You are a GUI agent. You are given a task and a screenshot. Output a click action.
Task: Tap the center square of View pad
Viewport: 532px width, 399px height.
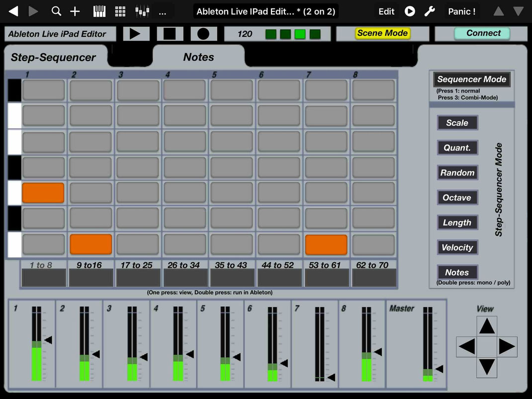(487, 346)
